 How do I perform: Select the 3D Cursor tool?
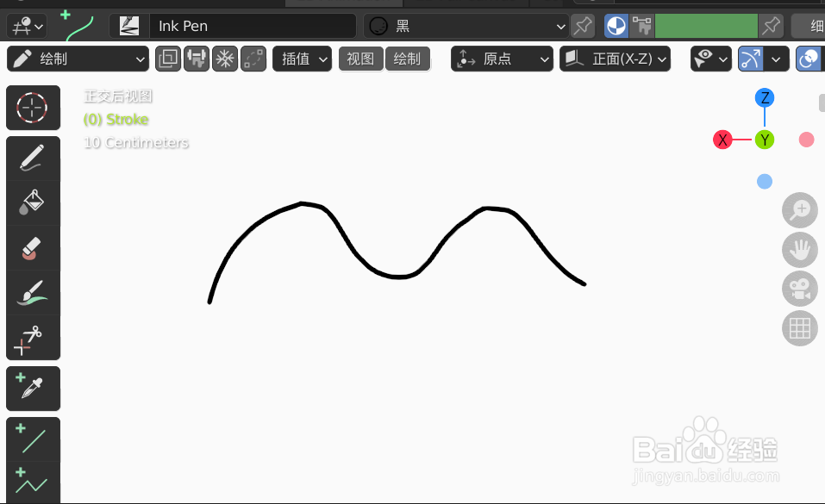tap(33, 108)
